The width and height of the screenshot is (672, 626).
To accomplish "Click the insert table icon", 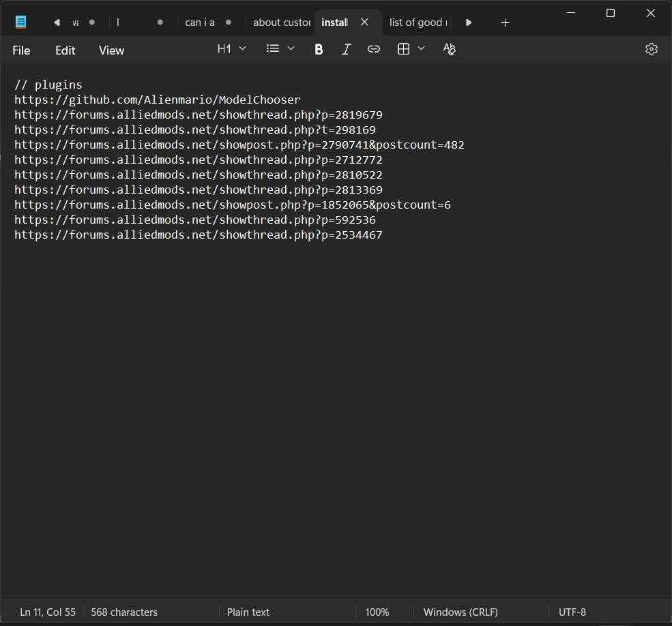I will (403, 49).
